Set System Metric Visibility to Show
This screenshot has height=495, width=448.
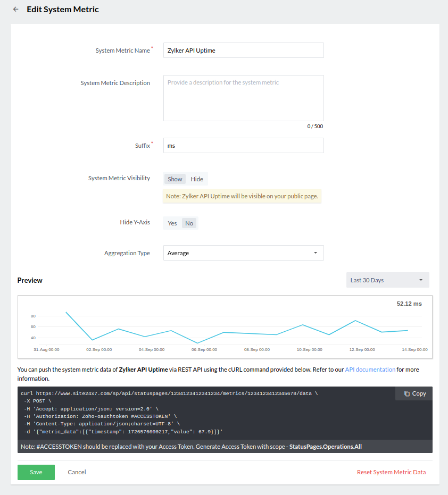coord(175,179)
